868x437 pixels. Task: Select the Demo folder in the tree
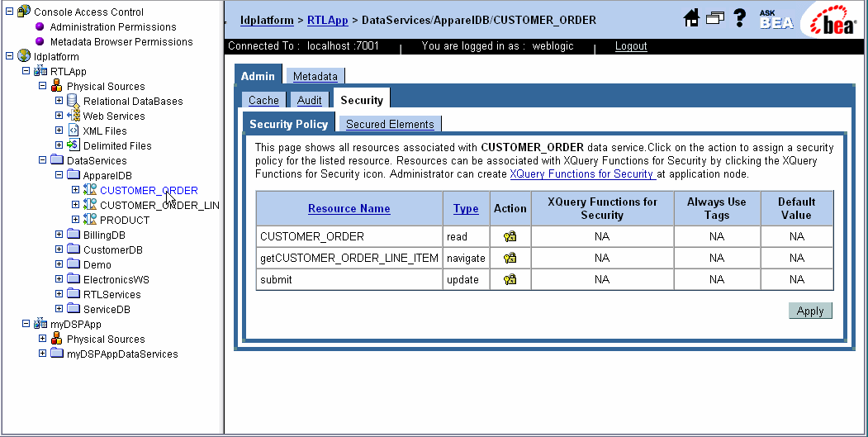[97, 264]
